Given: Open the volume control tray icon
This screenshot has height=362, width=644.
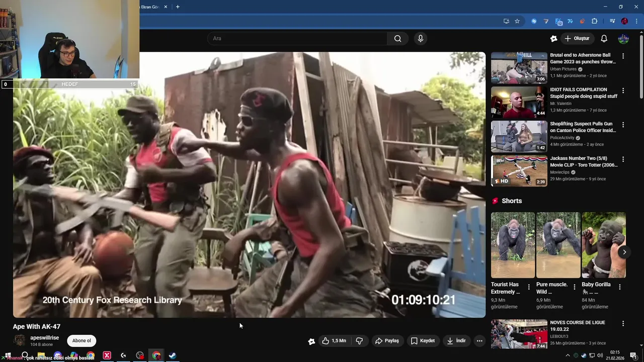Looking at the screenshot, I should pos(599,355).
